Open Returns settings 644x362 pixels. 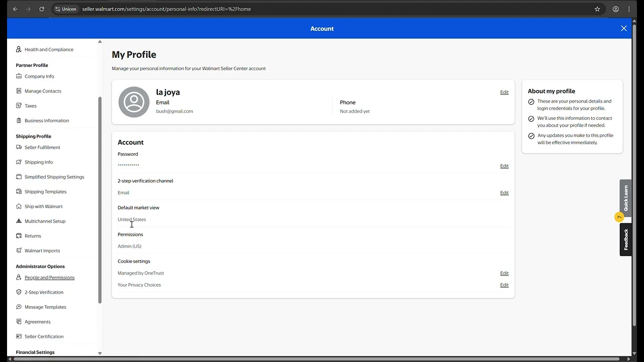pyautogui.click(x=33, y=236)
